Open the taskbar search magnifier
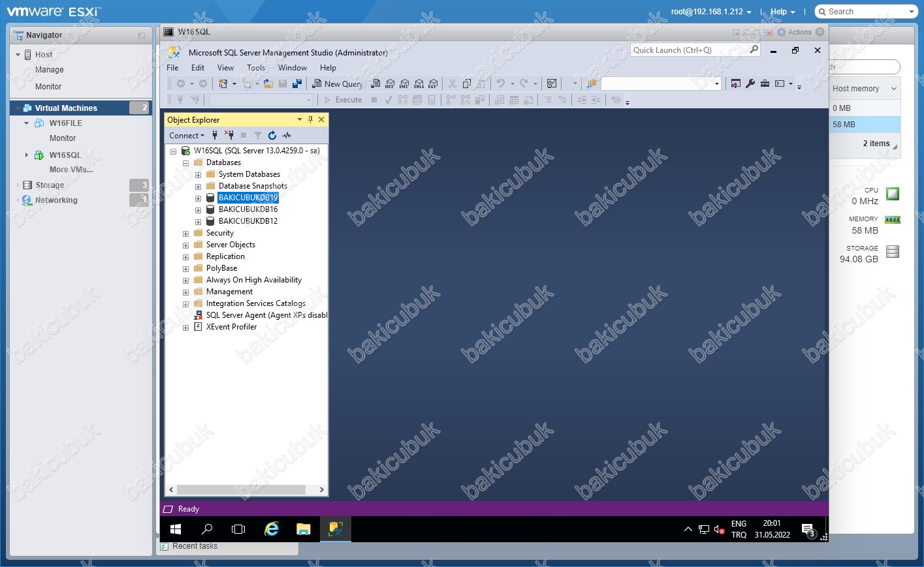 [207, 529]
